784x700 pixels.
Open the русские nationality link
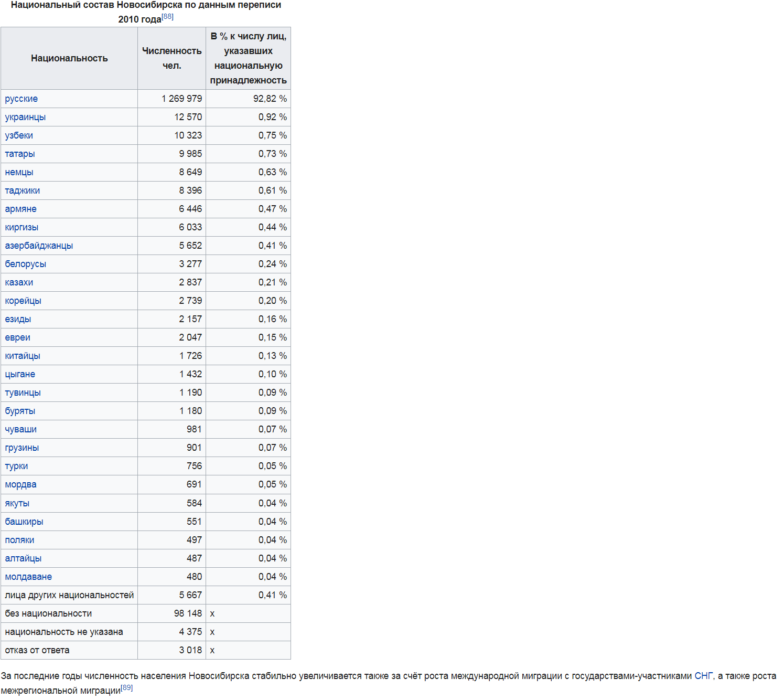(21, 99)
